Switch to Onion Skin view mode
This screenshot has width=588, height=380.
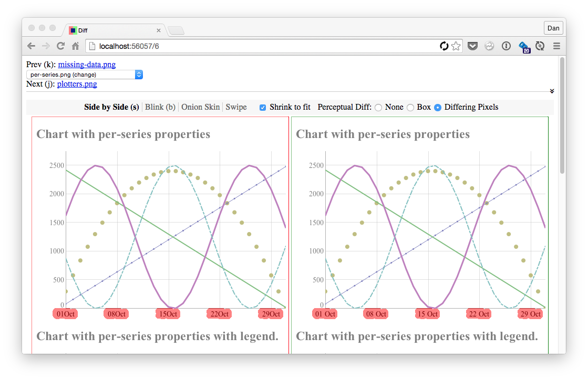(201, 107)
